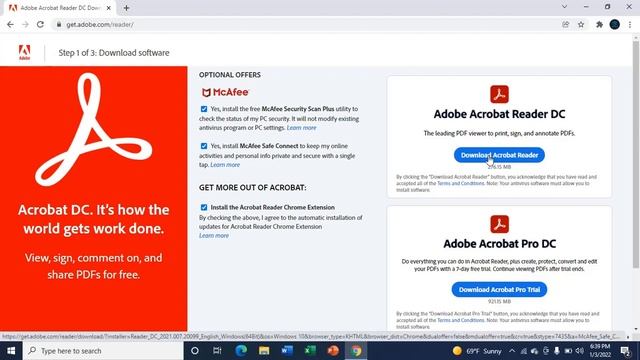Bookmark this page with the star icon
The image size is (640, 360).
coord(581,24)
